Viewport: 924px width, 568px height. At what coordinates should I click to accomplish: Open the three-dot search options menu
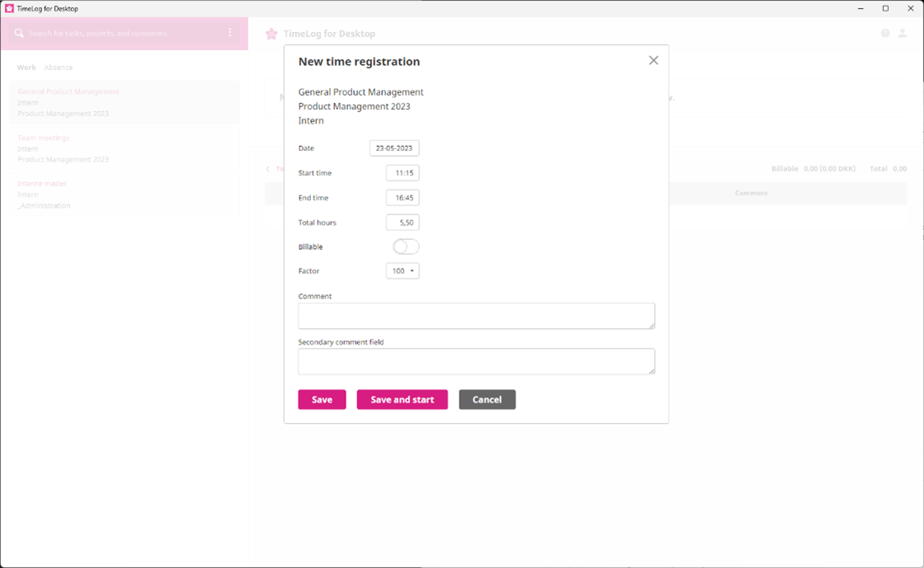tap(230, 33)
